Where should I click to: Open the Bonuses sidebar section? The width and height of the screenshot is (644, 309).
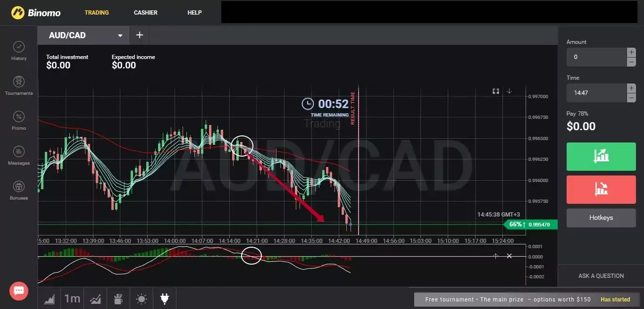pos(19,191)
